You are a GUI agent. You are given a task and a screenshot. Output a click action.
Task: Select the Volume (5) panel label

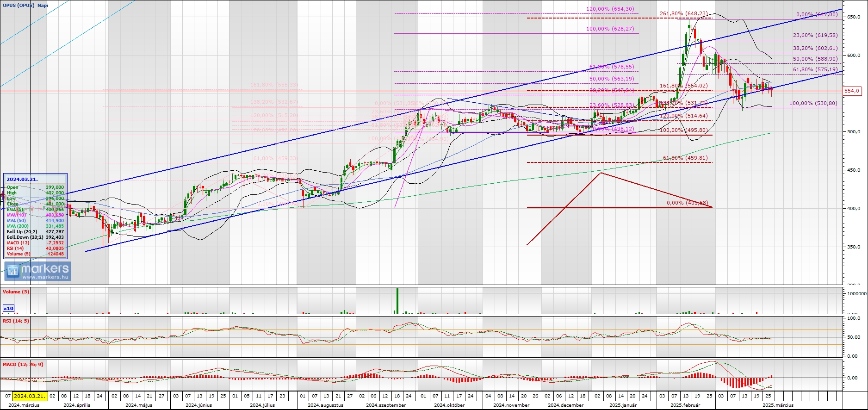(x=16, y=292)
